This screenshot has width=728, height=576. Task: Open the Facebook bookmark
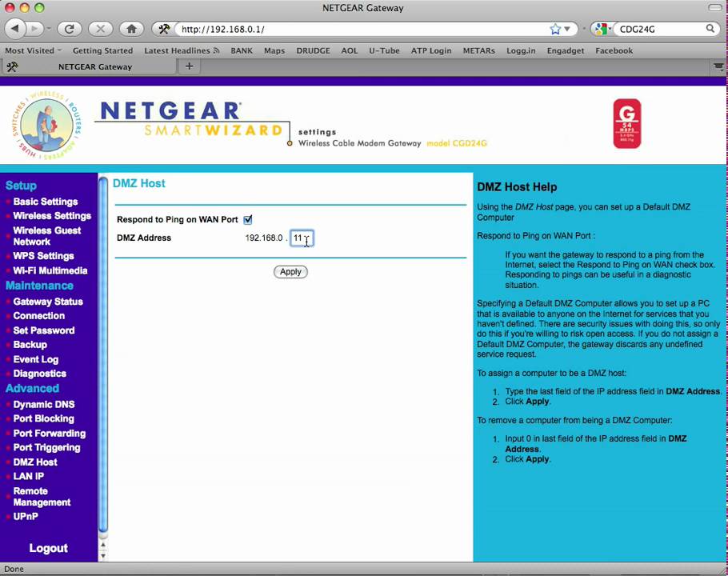[x=614, y=50]
